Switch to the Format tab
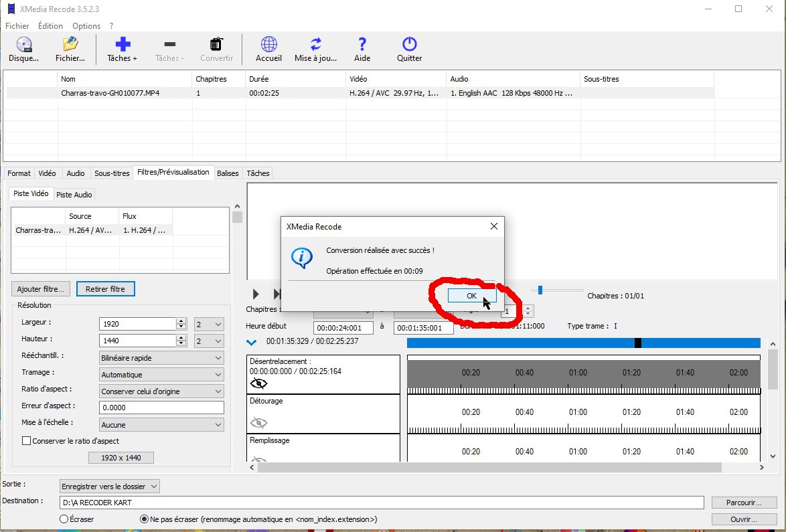Viewport: 786px width, 532px height. pyautogui.click(x=19, y=173)
